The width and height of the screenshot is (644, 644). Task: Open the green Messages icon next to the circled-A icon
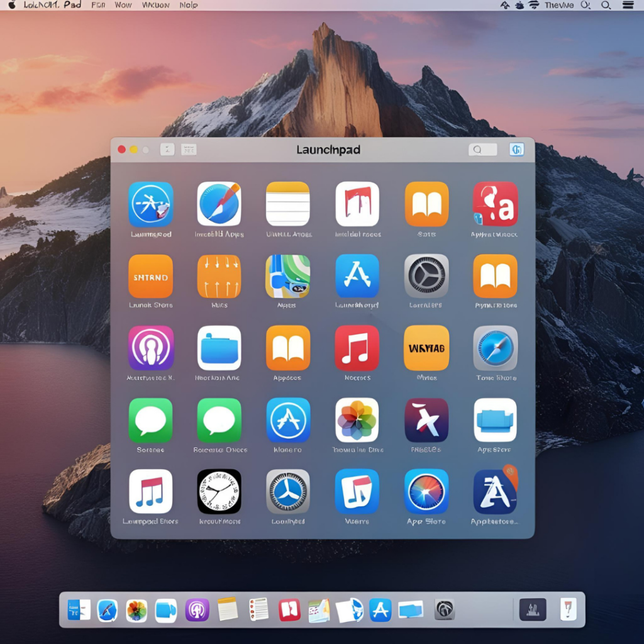pos(219,420)
